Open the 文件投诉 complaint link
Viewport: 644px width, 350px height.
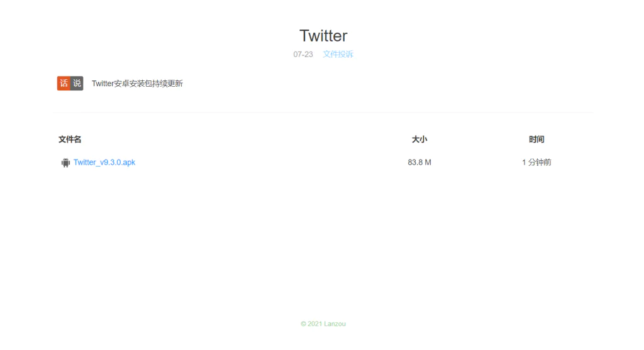point(338,54)
